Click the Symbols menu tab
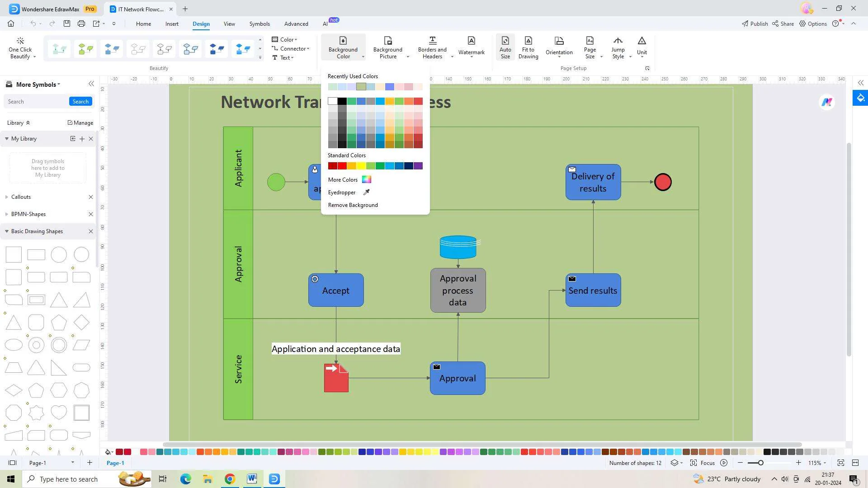The image size is (868, 488). (x=259, y=24)
